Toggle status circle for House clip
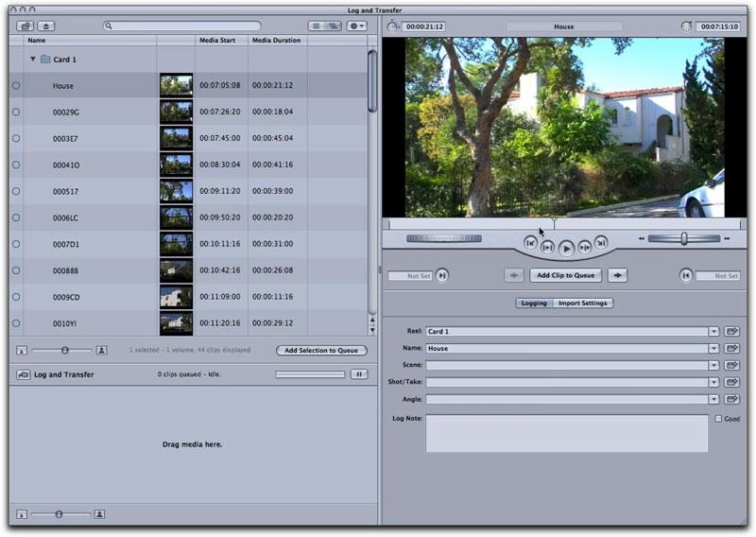 click(x=16, y=85)
